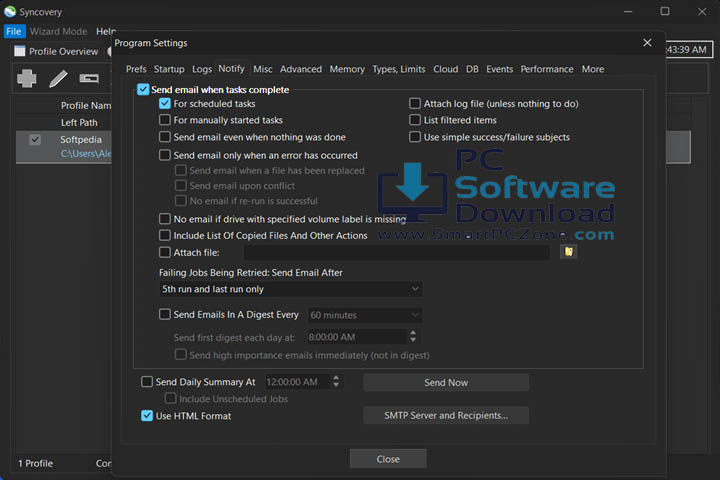Check the Attach file checkbox
Screen dimensions: 720x480
tap(164, 252)
